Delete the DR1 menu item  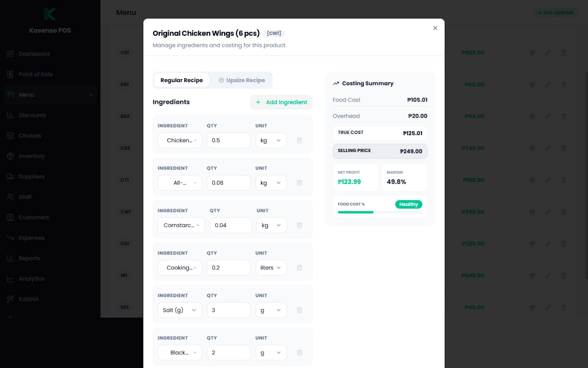point(563,85)
